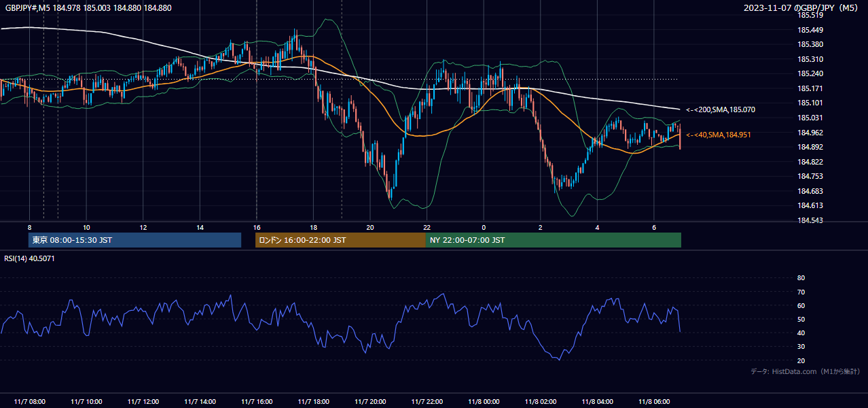868x408 pixels.
Task: Select the ロンドン 16:00-22:00 JST session bar
Action: point(340,240)
